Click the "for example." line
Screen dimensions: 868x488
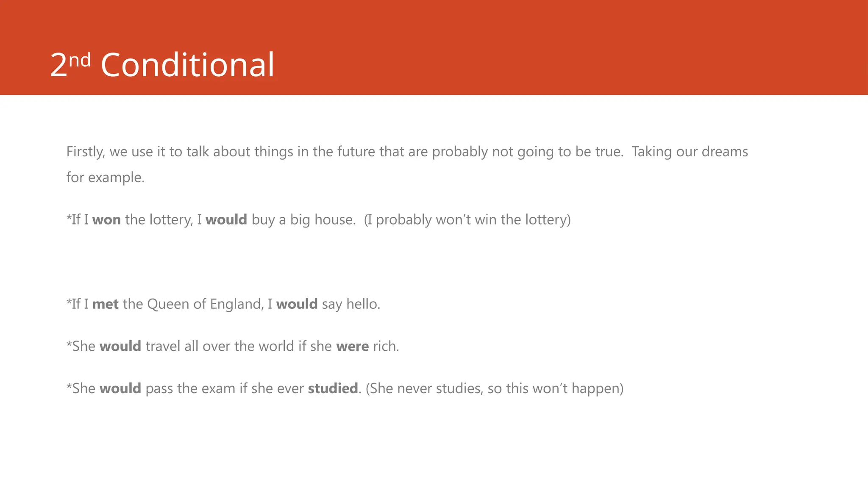(106, 177)
